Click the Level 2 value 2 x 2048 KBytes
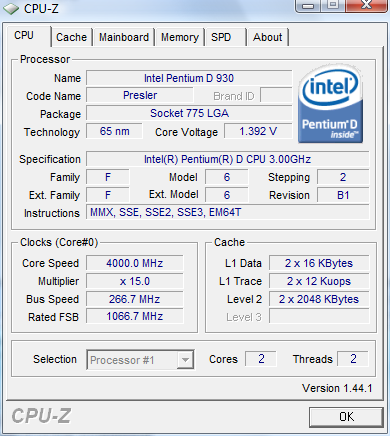This screenshot has height=436, width=390. click(319, 299)
